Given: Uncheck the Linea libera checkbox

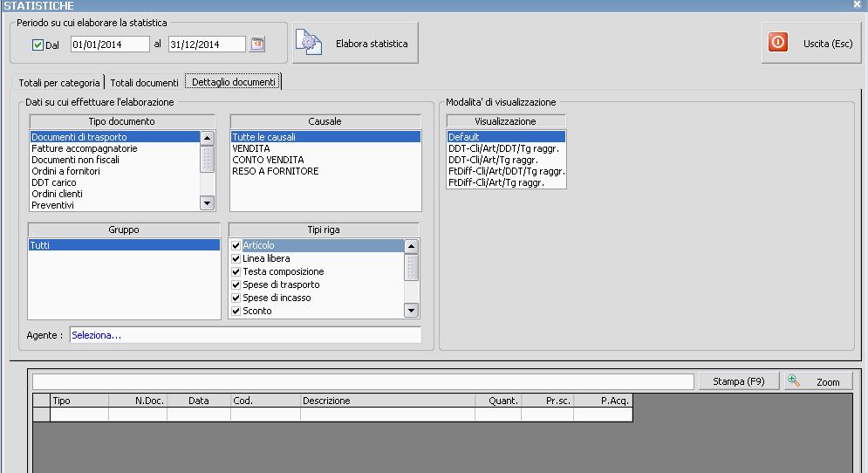Looking at the screenshot, I should [236, 258].
